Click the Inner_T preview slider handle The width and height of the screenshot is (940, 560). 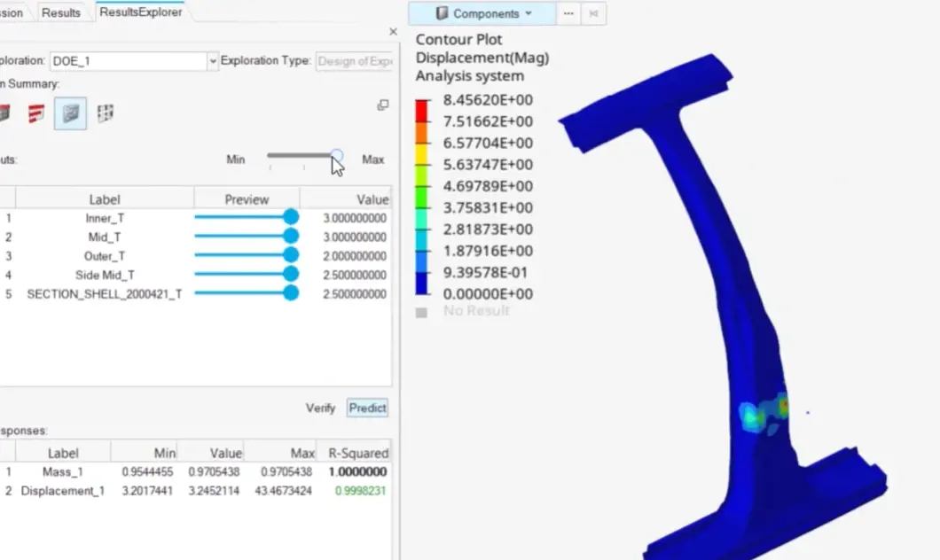[290, 217]
